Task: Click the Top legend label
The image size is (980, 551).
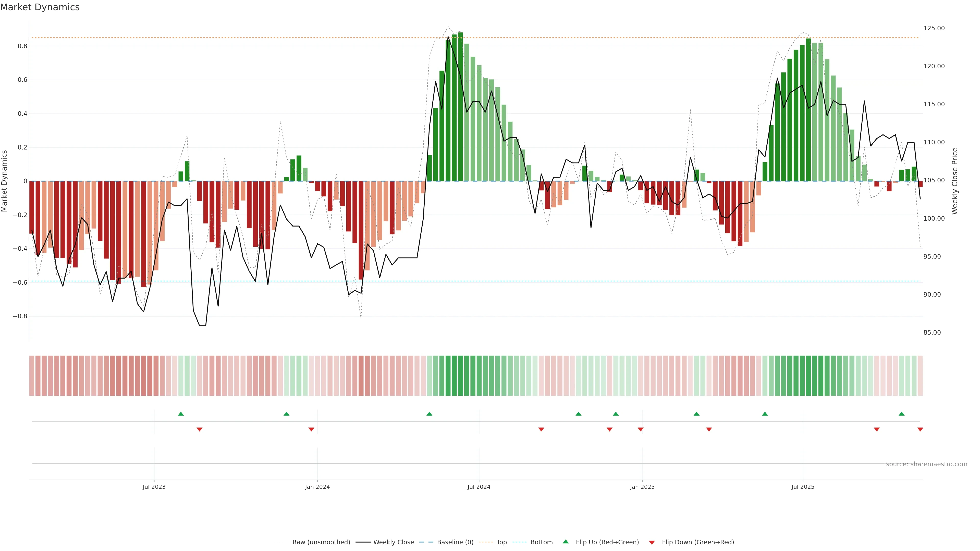Action: pos(501,542)
